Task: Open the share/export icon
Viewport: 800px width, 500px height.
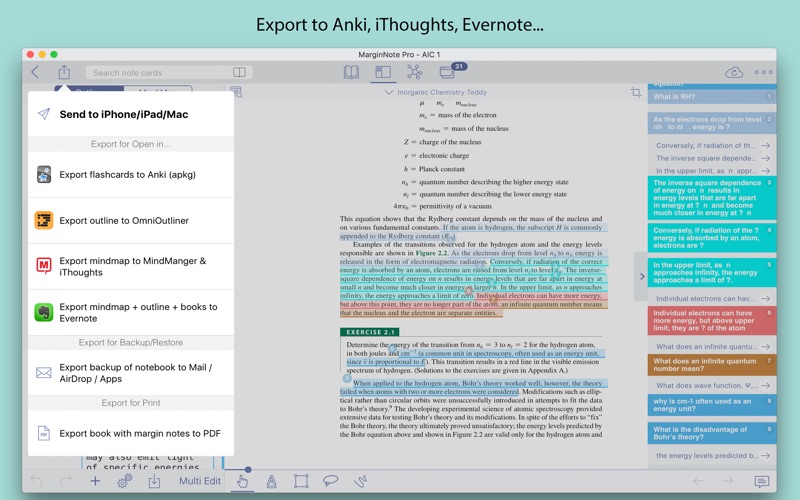Action: [x=64, y=72]
